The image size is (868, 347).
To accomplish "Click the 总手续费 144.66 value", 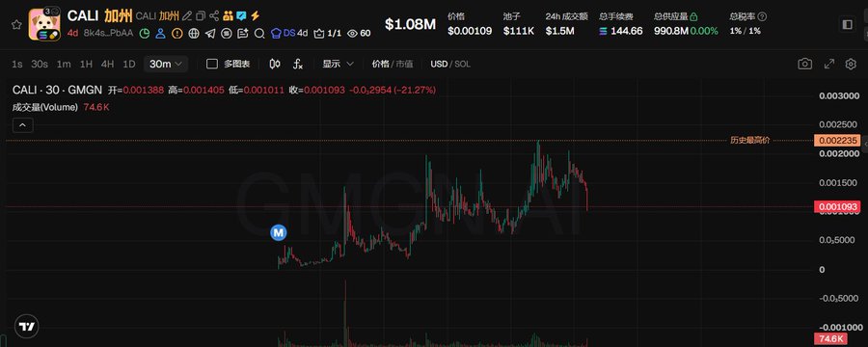I will pos(627,31).
